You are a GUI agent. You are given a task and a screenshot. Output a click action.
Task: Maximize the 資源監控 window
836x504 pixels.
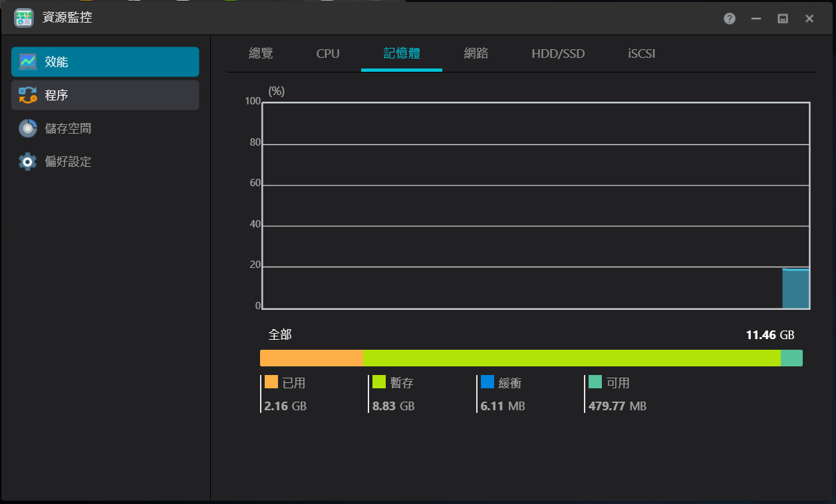783,19
